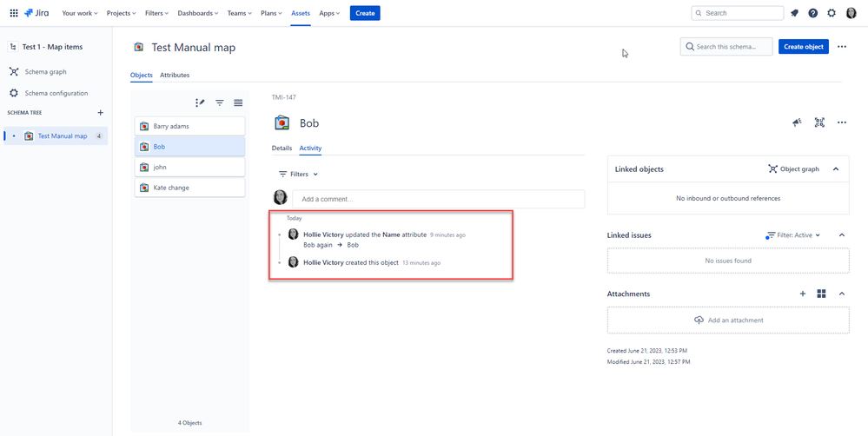Image resolution: width=868 pixels, height=436 pixels.
Task: Open the Your work dropdown menu
Action: click(80, 13)
